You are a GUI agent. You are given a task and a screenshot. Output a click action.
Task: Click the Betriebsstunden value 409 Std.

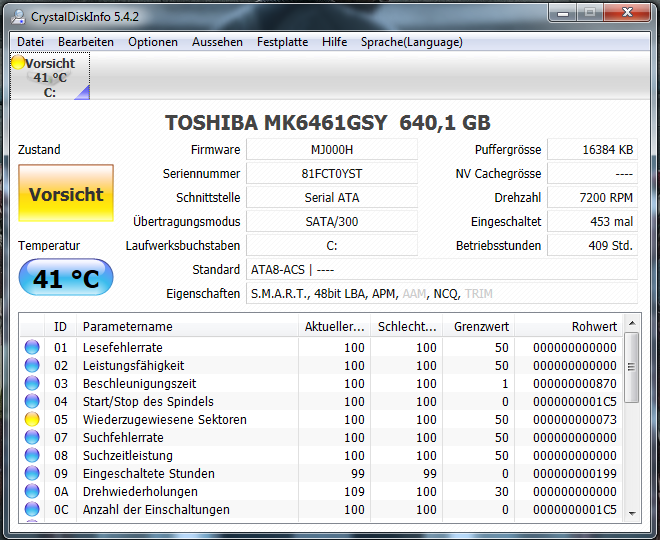click(x=592, y=246)
